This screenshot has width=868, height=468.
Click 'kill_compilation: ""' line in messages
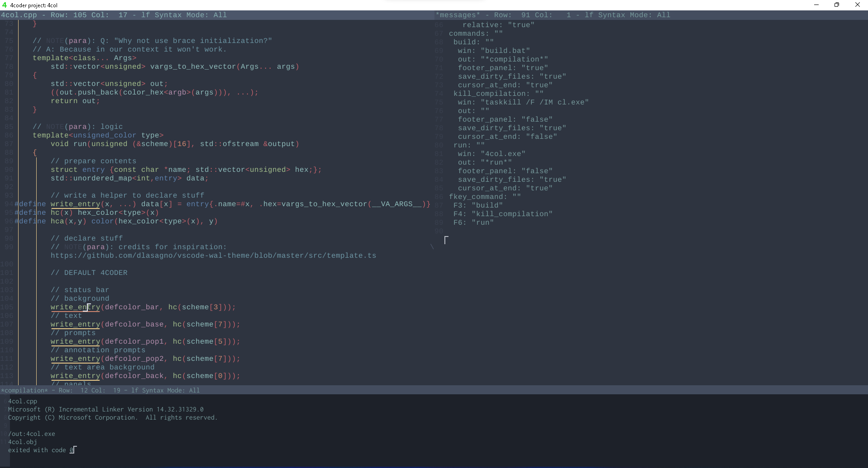pos(498,94)
